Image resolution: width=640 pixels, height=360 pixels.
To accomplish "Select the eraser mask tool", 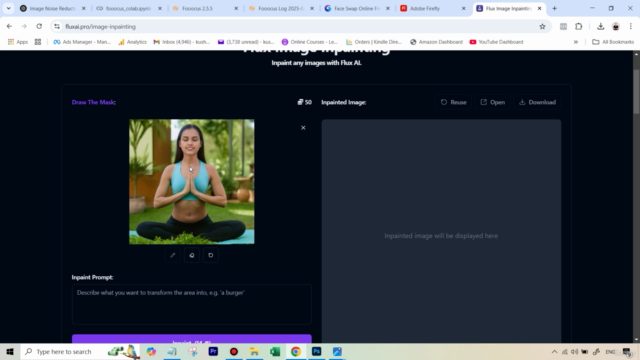I will tap(192, 255).
